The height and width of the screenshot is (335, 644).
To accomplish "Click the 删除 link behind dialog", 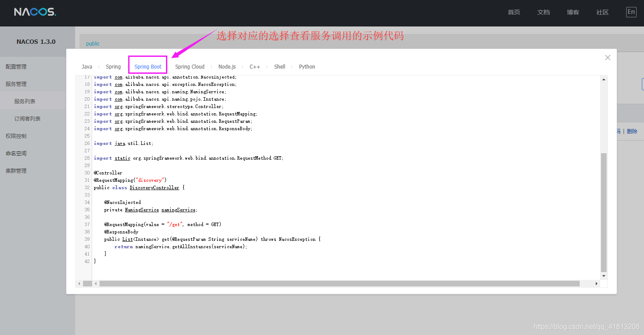I will pyautogui.click(x=632, y=131).
